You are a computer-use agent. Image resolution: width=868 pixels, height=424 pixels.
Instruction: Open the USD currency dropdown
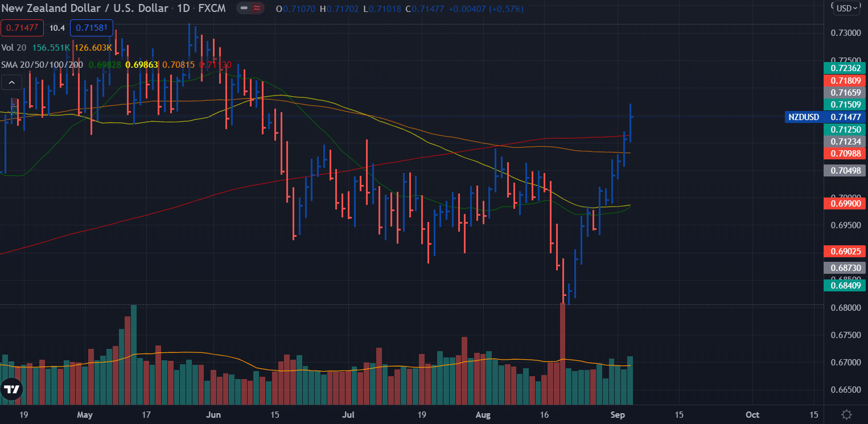[846, 8]
